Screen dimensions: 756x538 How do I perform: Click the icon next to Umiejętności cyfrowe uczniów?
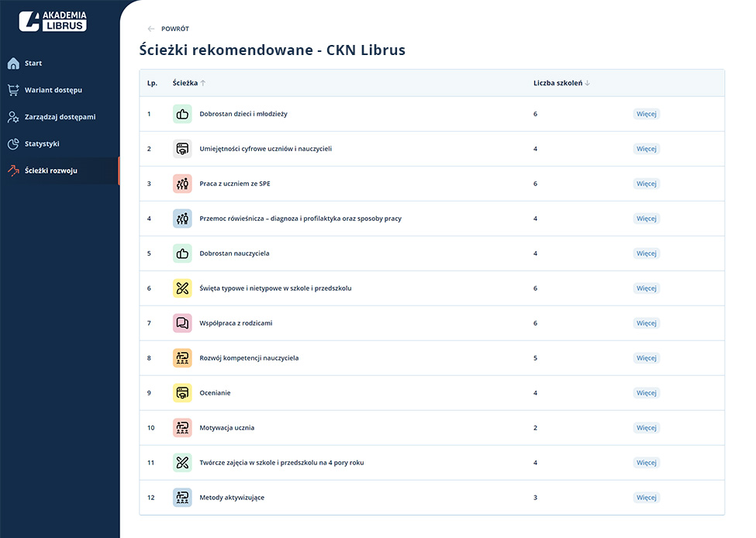(x=182, y=149)
